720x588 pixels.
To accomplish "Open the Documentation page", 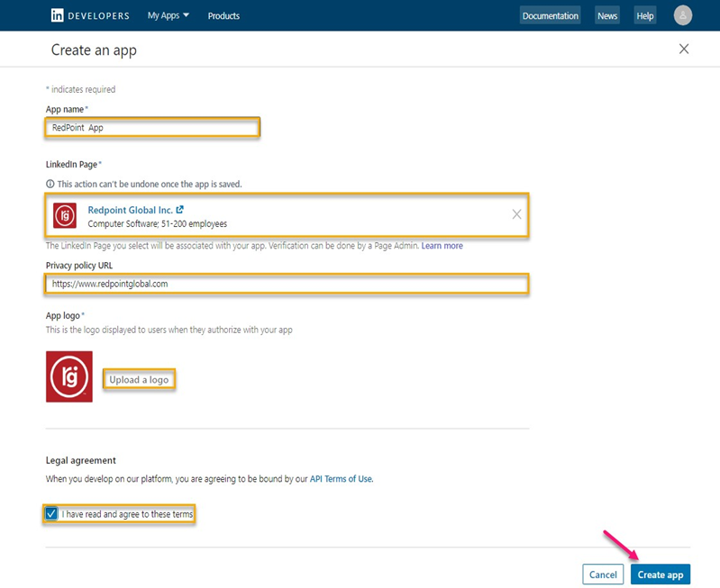I will (550, 15).
